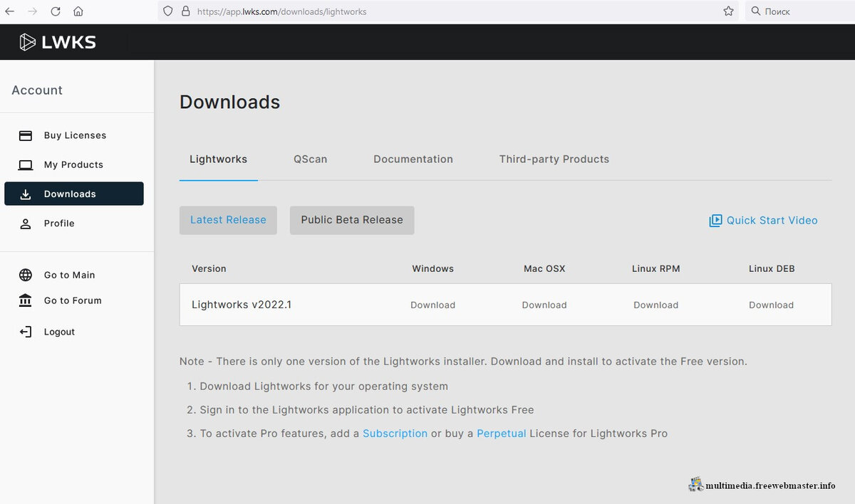Click the Profile person icon
This screenshot has height=504, width=855.
coord(26,224)
